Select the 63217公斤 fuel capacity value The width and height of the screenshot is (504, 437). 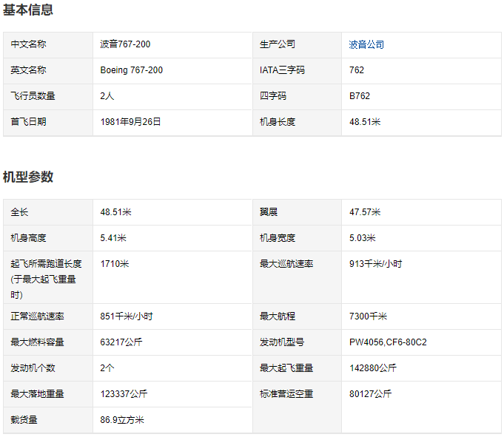coord(121,342)
